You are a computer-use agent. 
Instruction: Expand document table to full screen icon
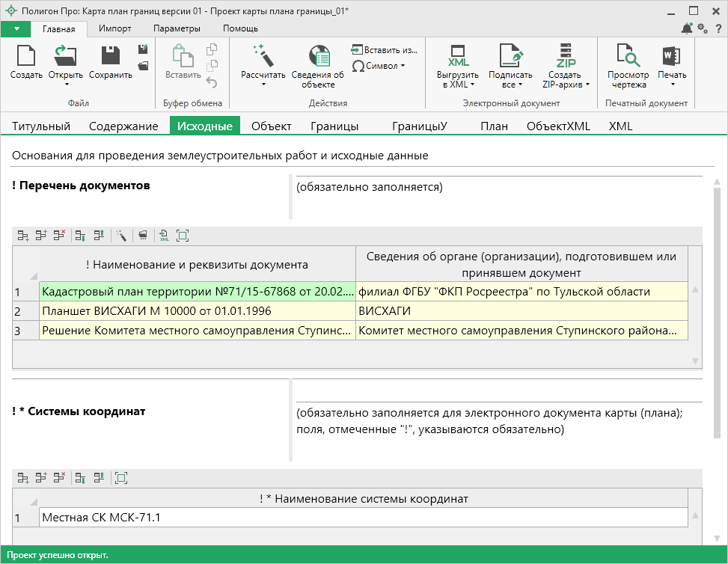[183, 236]
